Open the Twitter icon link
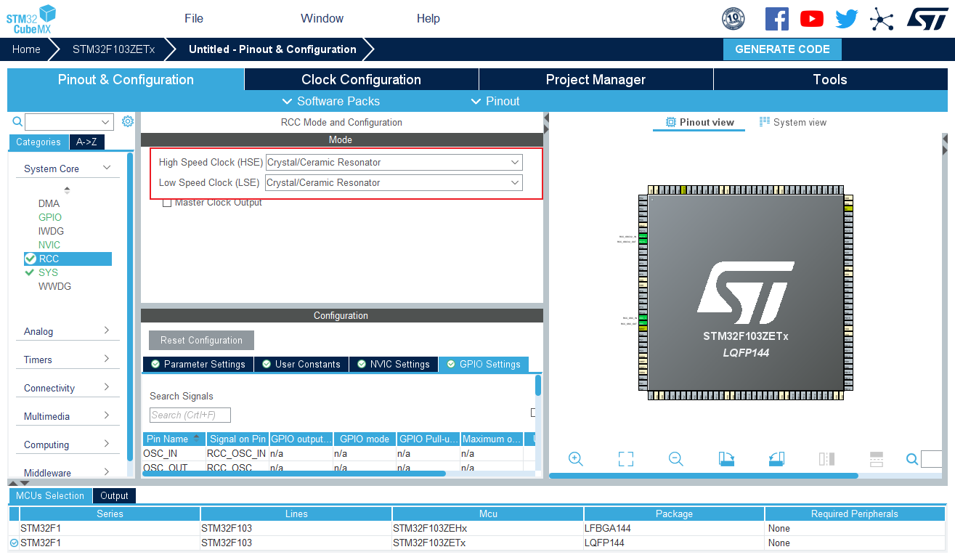Screen dimensions: 955x560 tap(847, 19)
